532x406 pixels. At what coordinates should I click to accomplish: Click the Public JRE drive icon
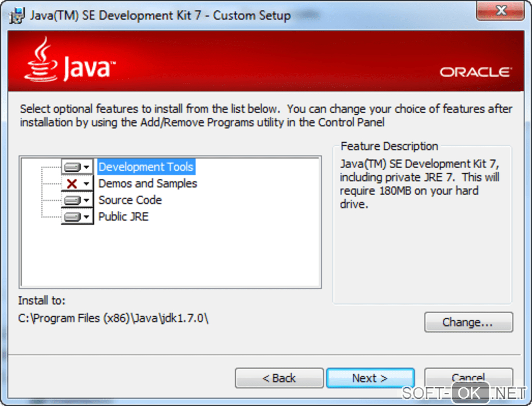[72, 217]
